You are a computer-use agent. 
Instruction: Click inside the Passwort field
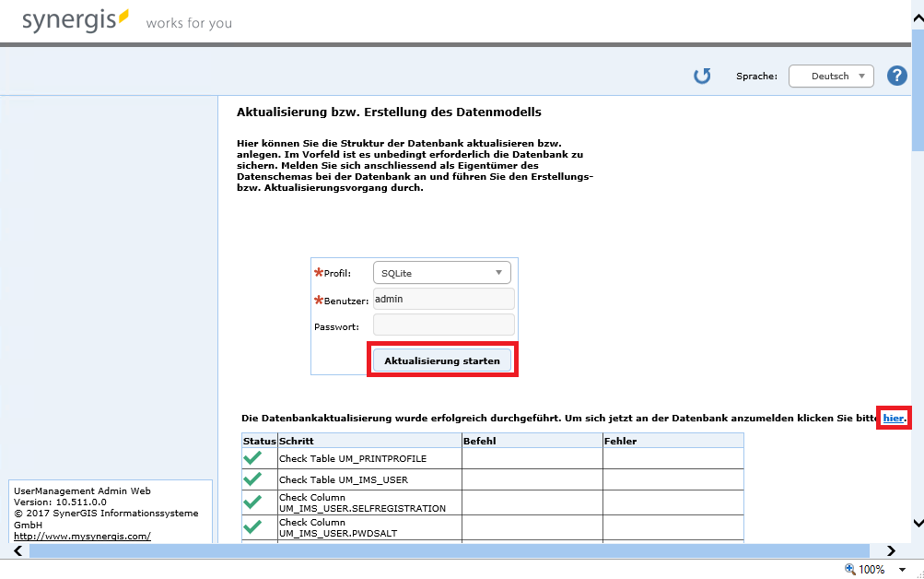coord(442,324)
